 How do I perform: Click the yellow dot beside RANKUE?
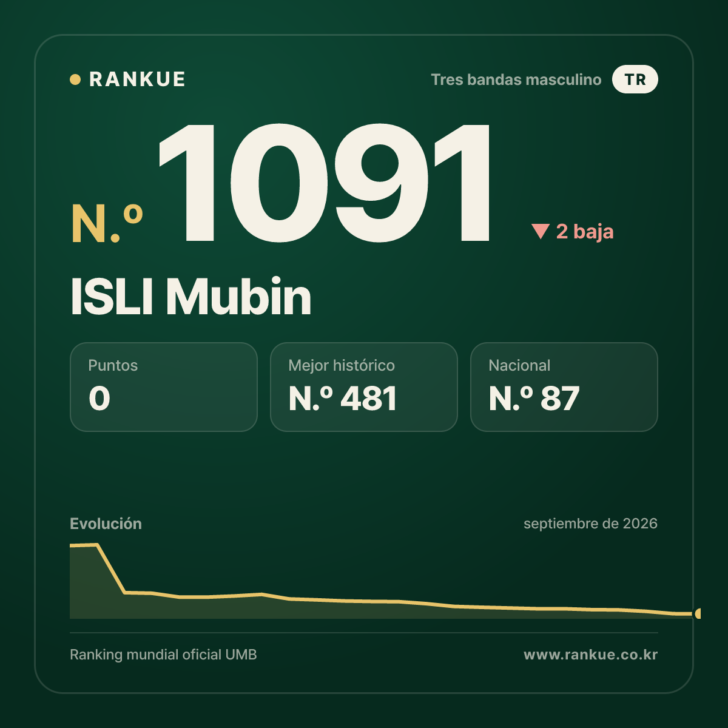point(75,79)
